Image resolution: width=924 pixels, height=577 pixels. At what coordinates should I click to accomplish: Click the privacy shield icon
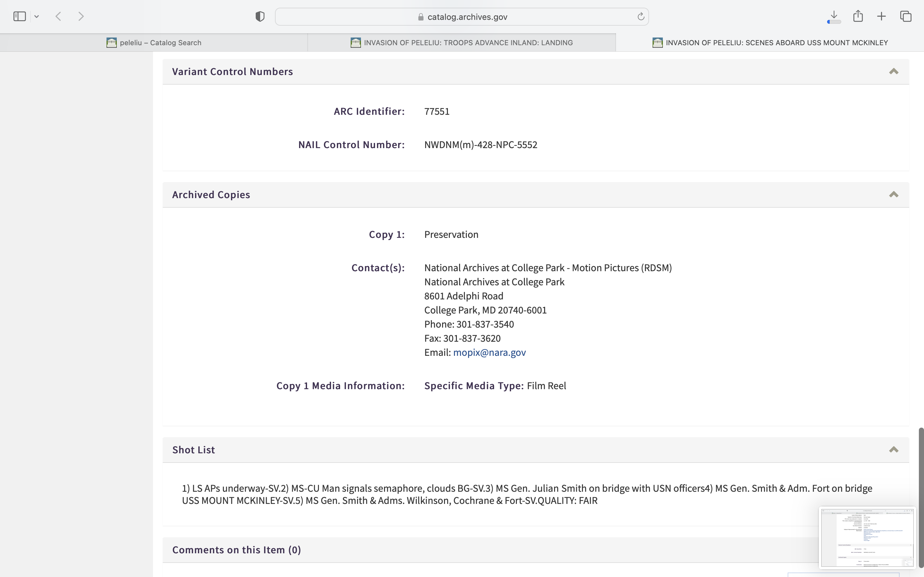tap(260, 16)
